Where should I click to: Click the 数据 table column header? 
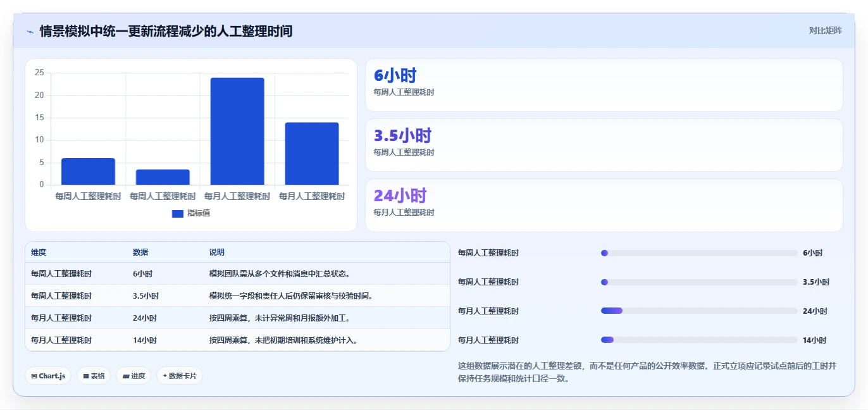click(140, 252)
